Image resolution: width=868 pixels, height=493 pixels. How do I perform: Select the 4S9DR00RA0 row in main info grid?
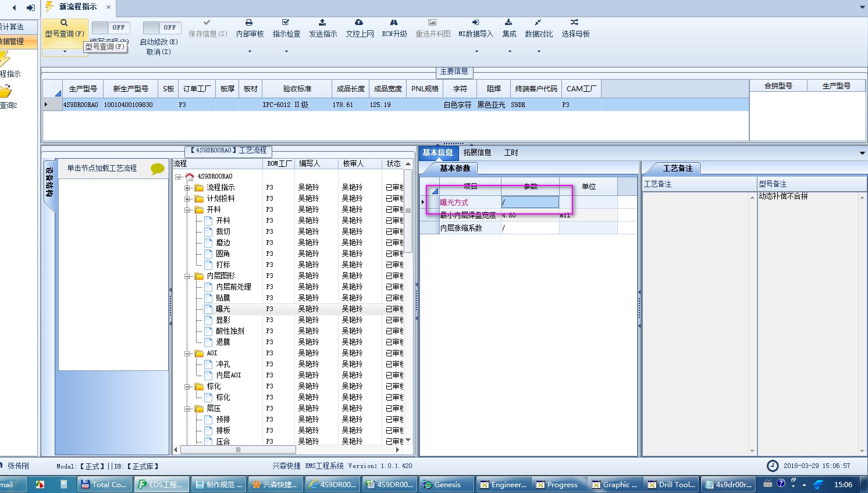click(396, 105)
